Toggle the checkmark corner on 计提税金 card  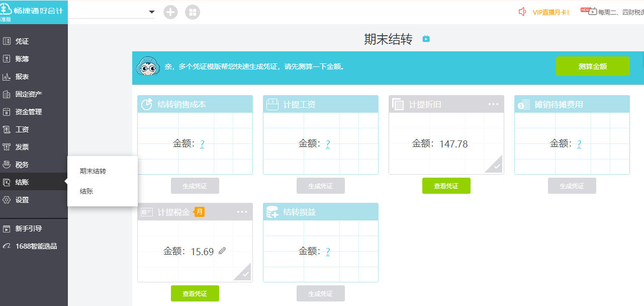click(x=244, y=273)
